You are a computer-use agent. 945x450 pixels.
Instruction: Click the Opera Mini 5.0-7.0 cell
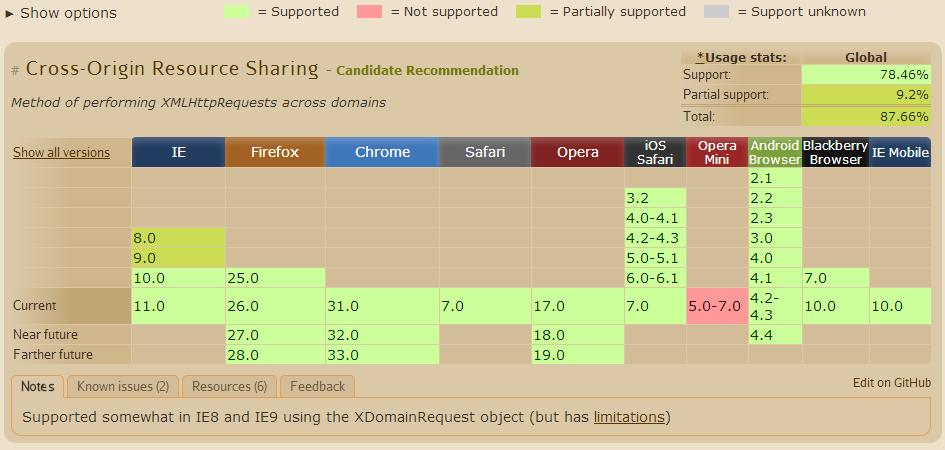[x=717, y=306]
